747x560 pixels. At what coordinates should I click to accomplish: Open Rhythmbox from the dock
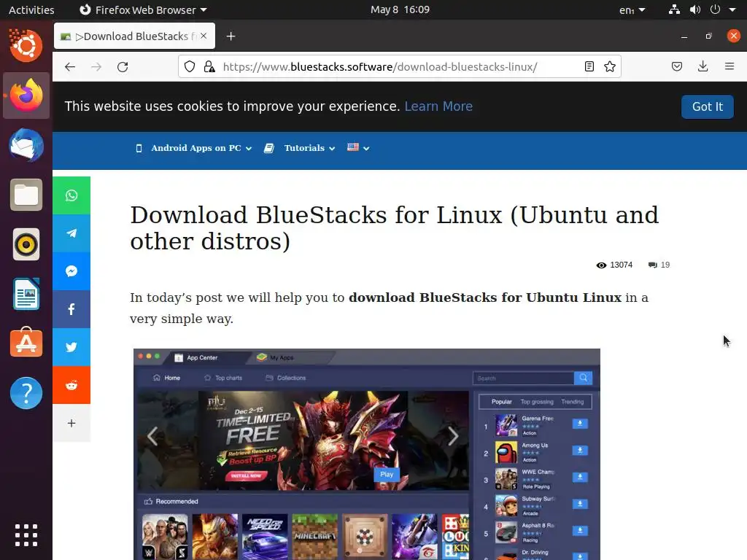(26, 245)
